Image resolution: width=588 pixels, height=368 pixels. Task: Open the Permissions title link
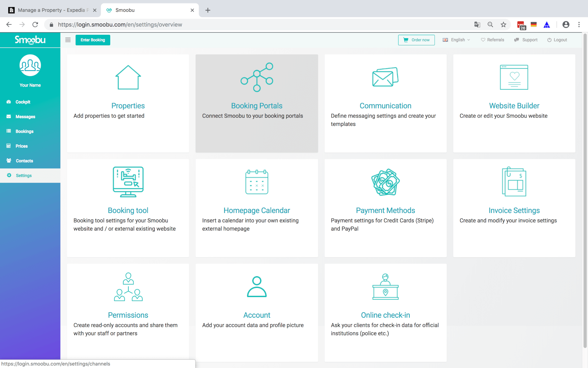point(128,315)
